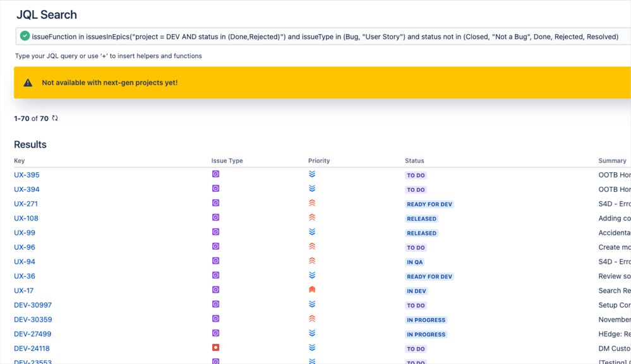Click the IN PROGRESS status of DEV-27499
Viewport: 631px width, 364px height.
pyautogui.click(x=426, y=334)
